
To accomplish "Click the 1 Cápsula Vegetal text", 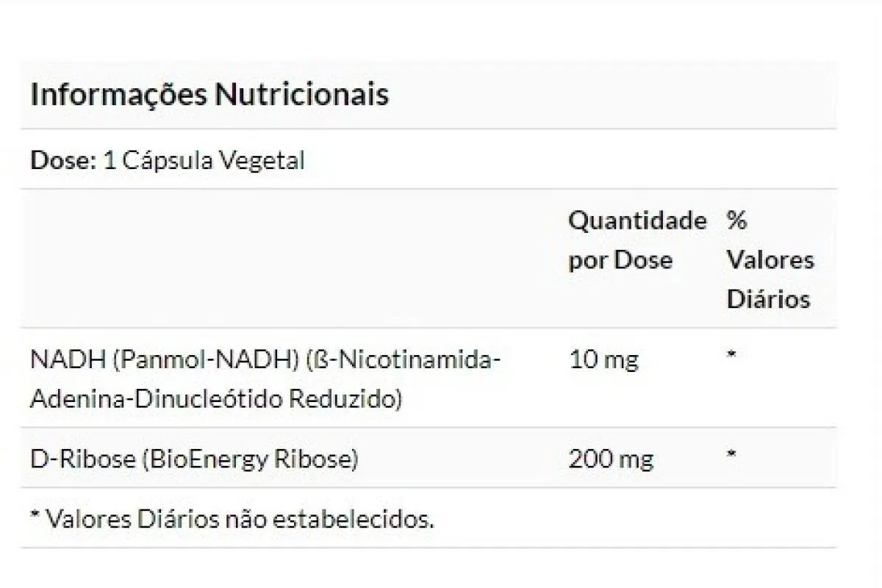I will [204, 160].
